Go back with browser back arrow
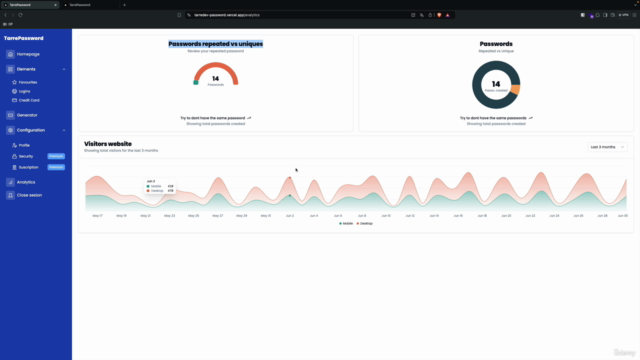This screenshot has width=640, height=360. click(x=6, y=15)
